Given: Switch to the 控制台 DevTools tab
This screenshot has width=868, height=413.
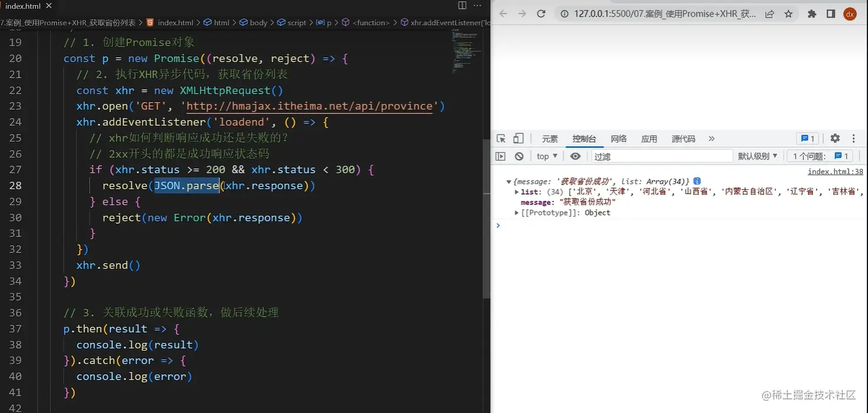Looking at the screenshot, I should [584, 139].
